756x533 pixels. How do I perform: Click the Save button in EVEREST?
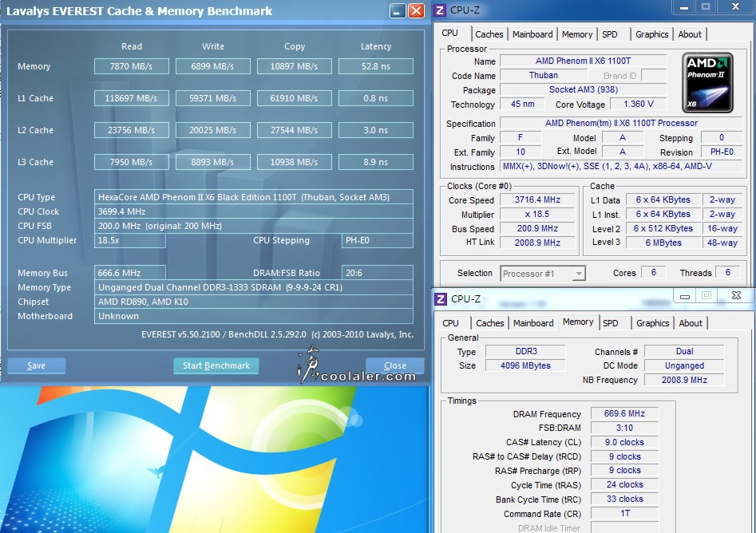pos(36,365)
